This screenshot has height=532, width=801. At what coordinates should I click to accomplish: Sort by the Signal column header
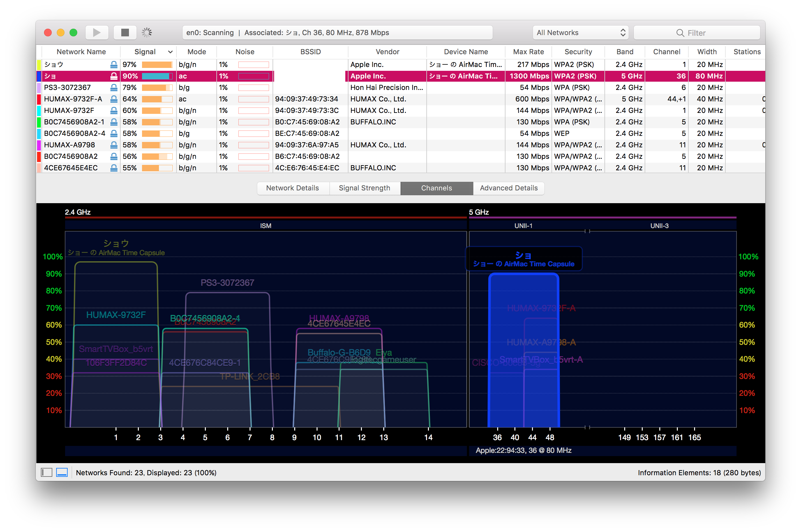coord(148,52)
